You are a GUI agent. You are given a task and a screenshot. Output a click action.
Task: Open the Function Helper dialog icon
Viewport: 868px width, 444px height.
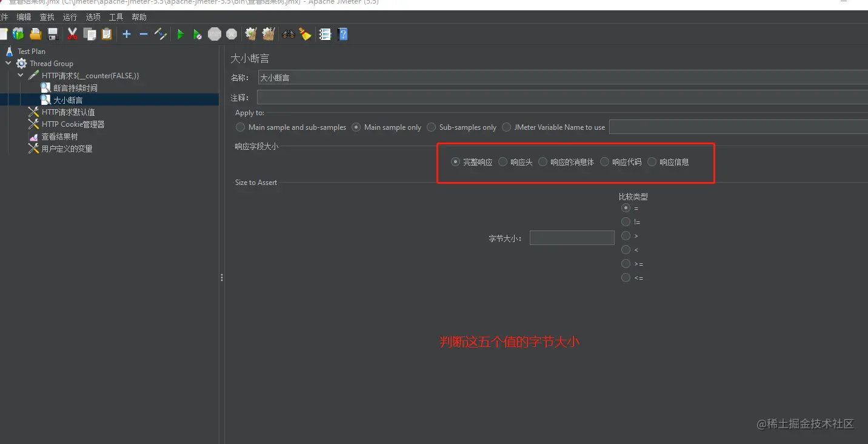point(325,34)
